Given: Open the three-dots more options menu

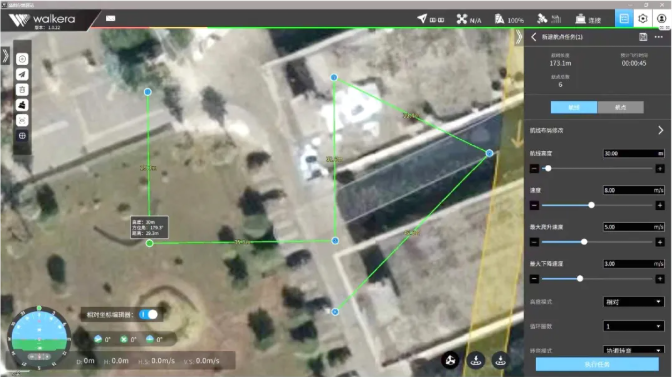Looking at the screenshot, I should click(x=659, y=37).
